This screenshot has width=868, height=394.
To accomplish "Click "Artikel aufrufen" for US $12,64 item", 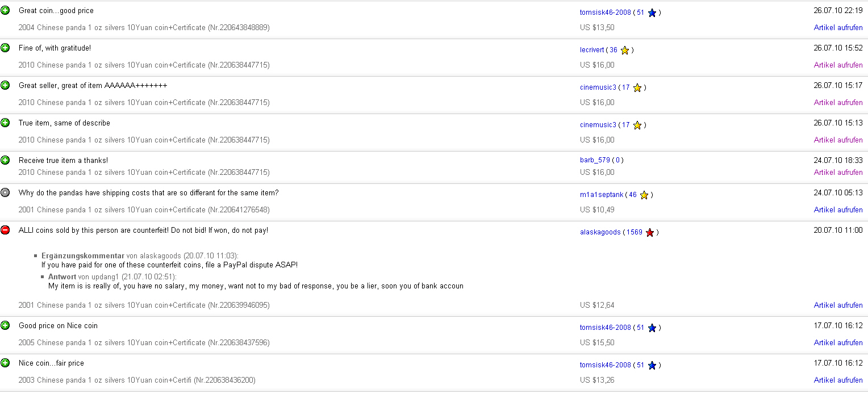I will 838,305.
